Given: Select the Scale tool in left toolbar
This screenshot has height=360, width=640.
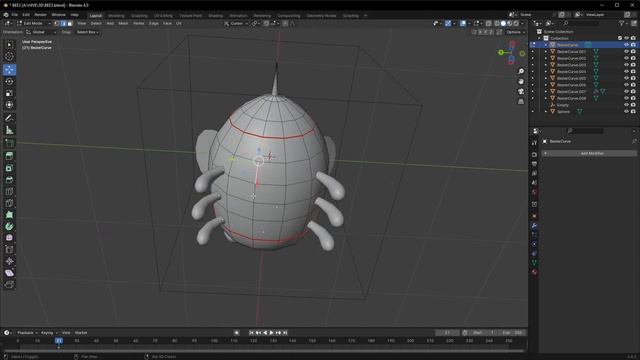Looking at the screenshot, I should click(x=9, y=93).
